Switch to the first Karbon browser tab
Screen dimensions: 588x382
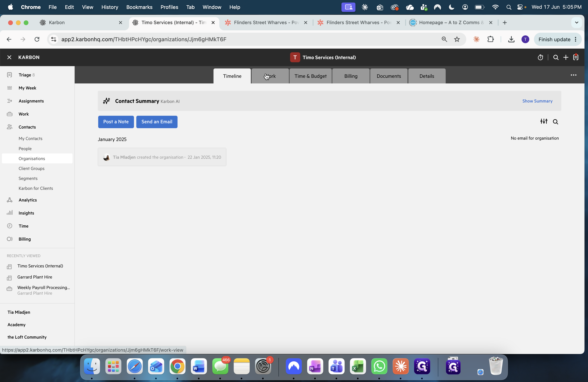coord(81,23)
